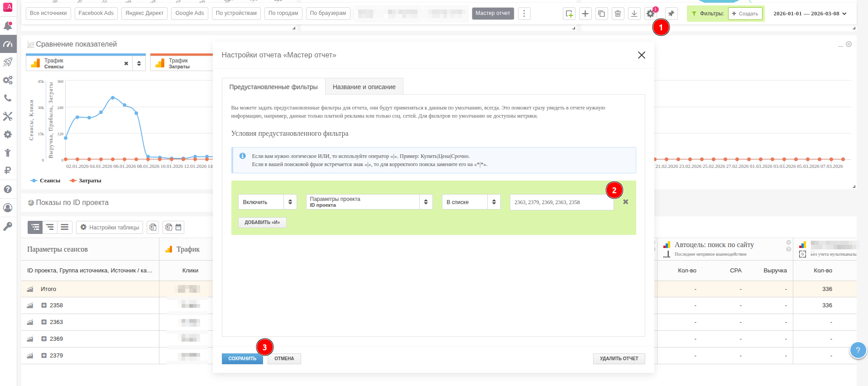The height and width of the screenshot is (386, 868).
Task: Click the download report icon in toolbar
Action: click(634, 14)
